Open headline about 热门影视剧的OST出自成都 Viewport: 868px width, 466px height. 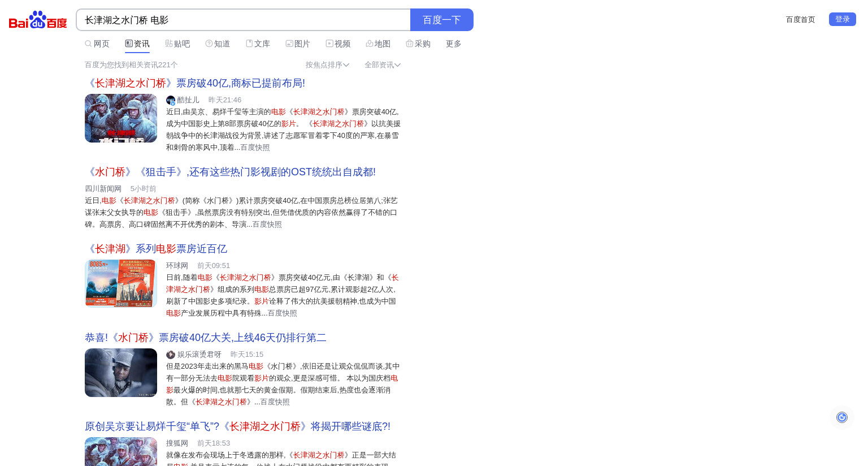pos(230,172)
